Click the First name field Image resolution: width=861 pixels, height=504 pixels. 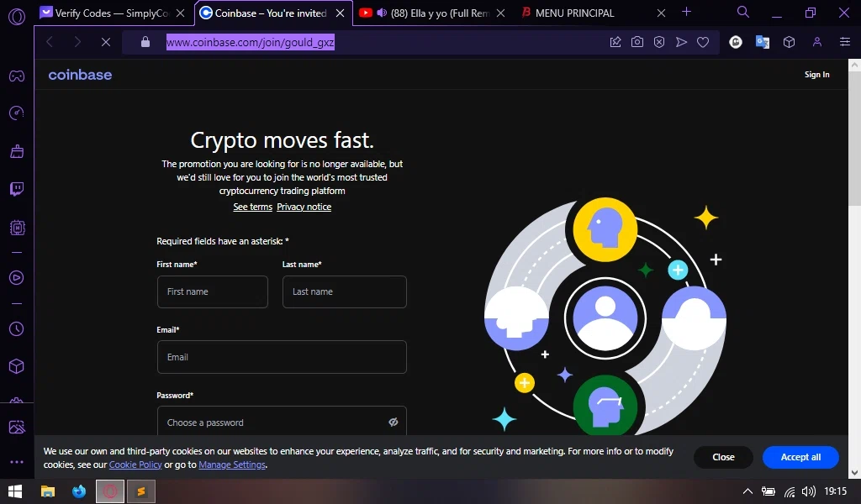click(213, 291)
